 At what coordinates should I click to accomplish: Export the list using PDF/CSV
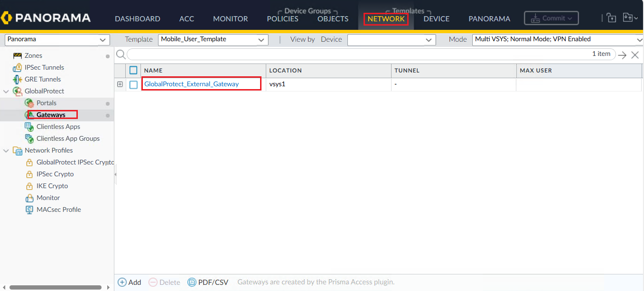[208, 282]
